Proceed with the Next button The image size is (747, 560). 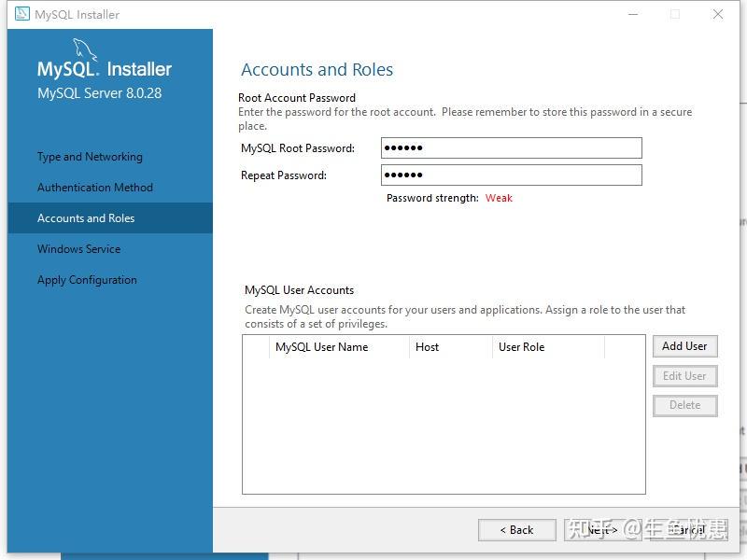(602, 530)
